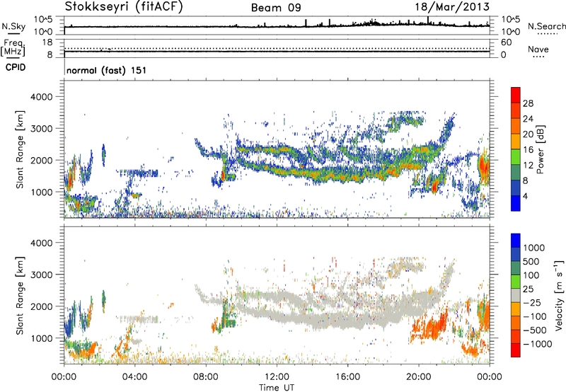The image size is (566, 392).
Task: Select the '20' Power colorbar value
Action: 528,134
